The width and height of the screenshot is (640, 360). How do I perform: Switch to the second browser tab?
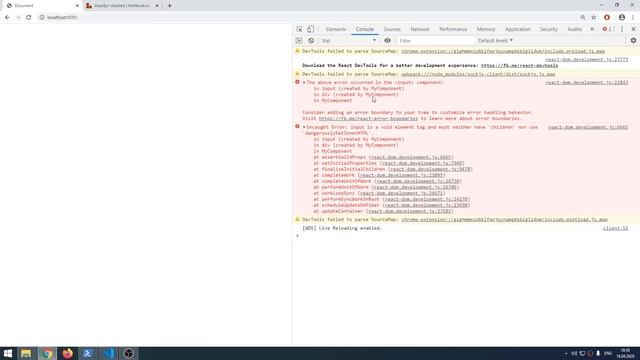pos(121,6)
